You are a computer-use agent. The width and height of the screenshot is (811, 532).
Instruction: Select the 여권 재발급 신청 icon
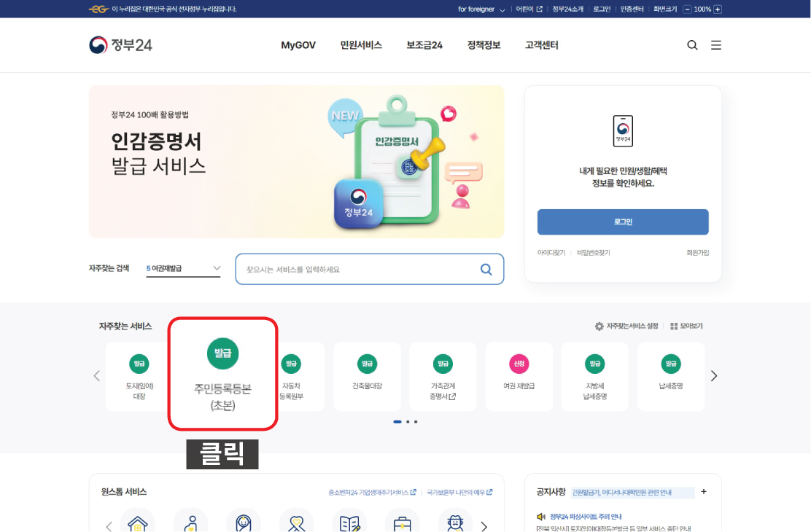coord(519,364)
